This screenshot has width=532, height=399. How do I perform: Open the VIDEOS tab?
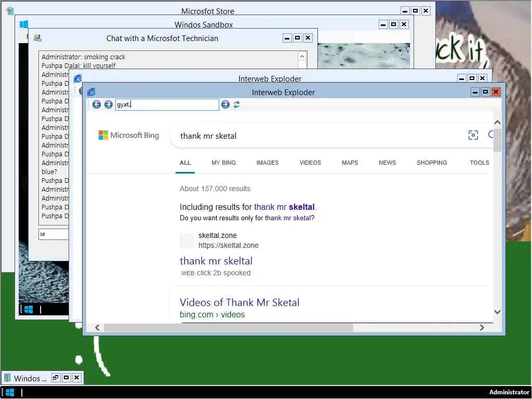click(x=310, y=163)
